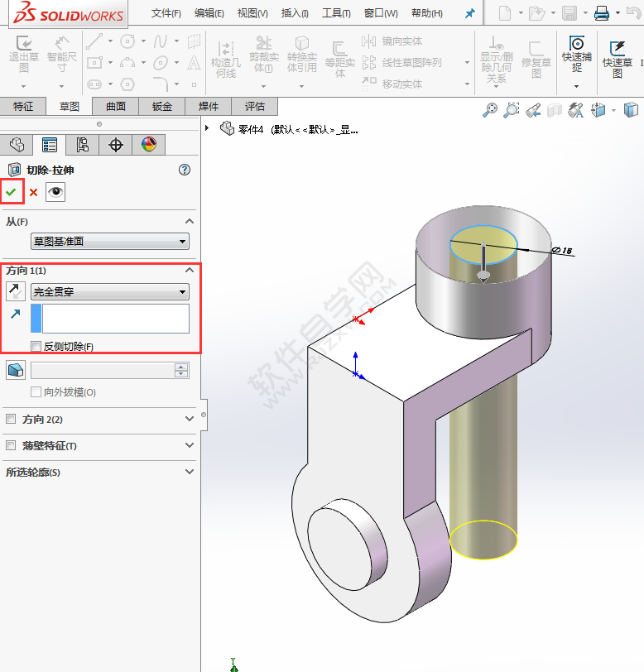Open the 文件(F) menu
This screenshot has width=644, height=672.
tap(166, 13)
